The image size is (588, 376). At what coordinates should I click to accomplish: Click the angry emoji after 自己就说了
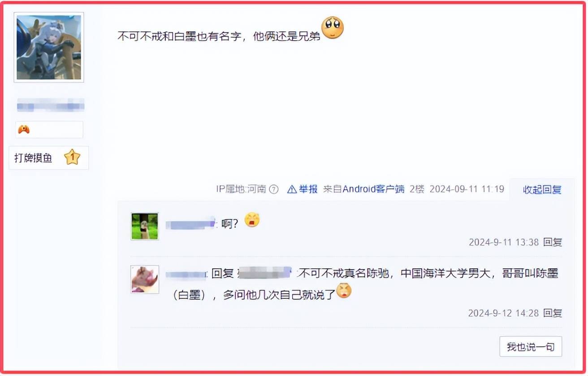tap(344, 291)
